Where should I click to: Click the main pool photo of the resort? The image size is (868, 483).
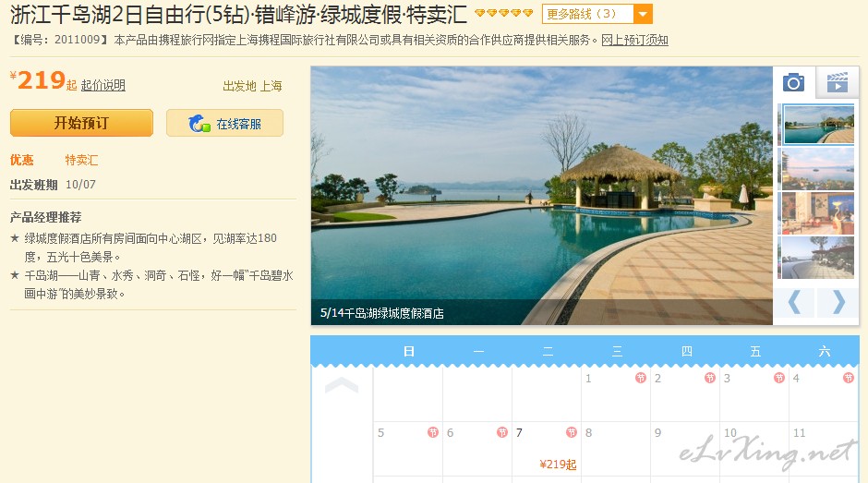(x=541, y=196)
